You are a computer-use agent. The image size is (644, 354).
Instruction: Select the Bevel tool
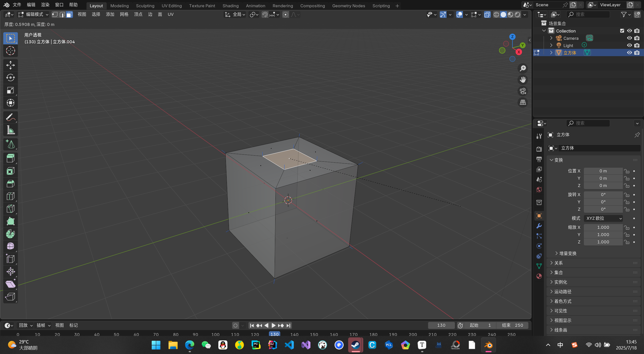(10, 184)
